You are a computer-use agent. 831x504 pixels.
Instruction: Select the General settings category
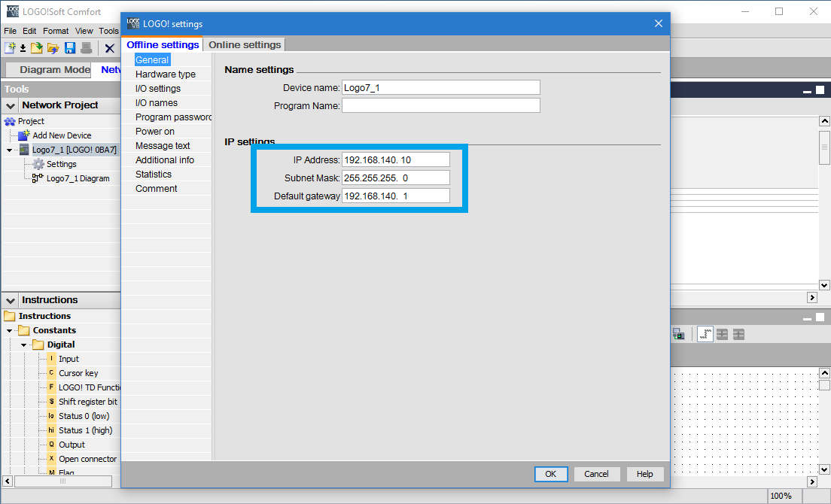(x=152, y=60)
